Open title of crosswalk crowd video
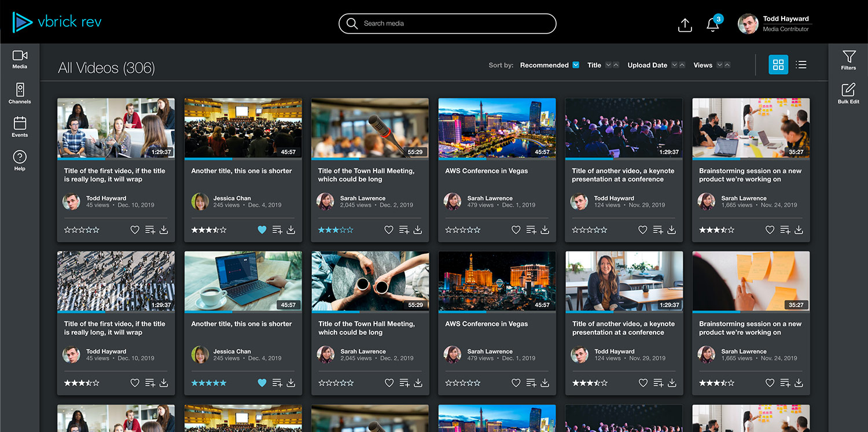This screenshot has height=432, width=868. click(x=115, y=328)
